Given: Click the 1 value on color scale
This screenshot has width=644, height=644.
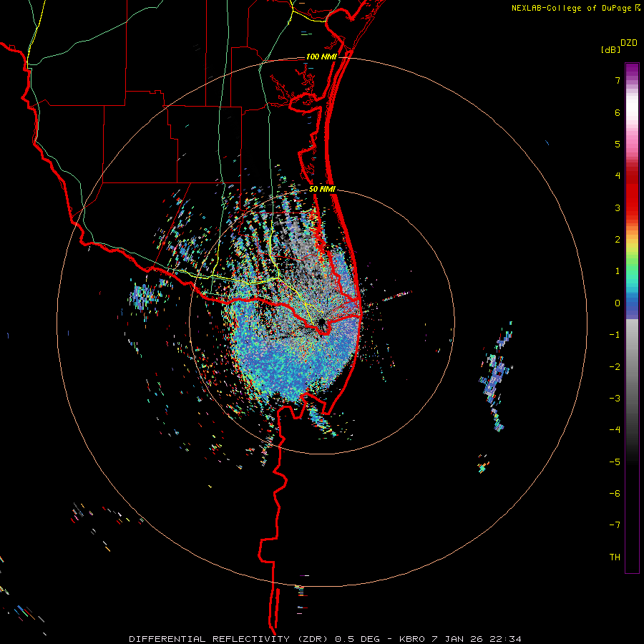Looking at the screenshot, I should coord(618,271).
